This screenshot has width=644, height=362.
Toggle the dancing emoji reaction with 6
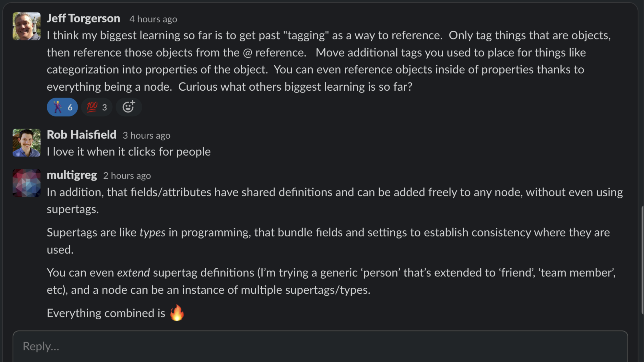(x=62, y=107)
